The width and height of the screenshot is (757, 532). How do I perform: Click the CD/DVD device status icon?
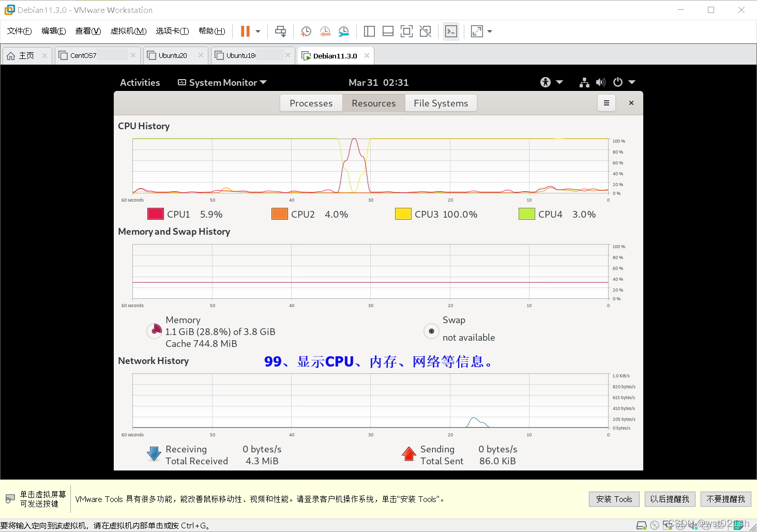[655, 526]
